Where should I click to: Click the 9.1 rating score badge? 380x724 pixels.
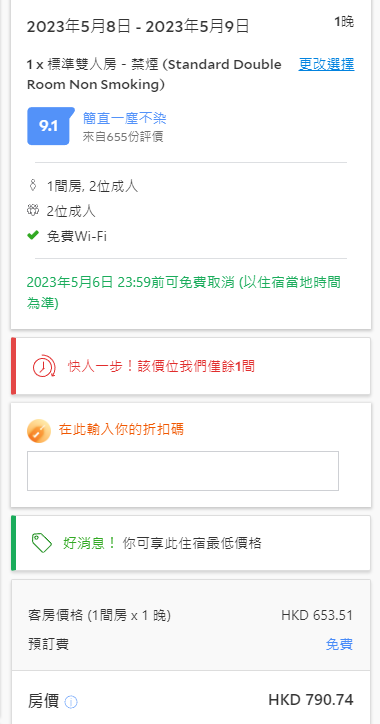tap(50, 126)
